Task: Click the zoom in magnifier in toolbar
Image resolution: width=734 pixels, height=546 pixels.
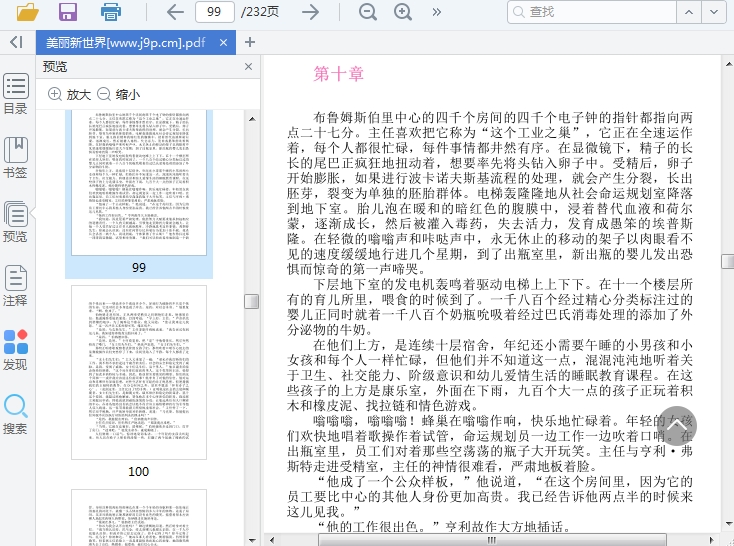Action: tap(403, 12)
